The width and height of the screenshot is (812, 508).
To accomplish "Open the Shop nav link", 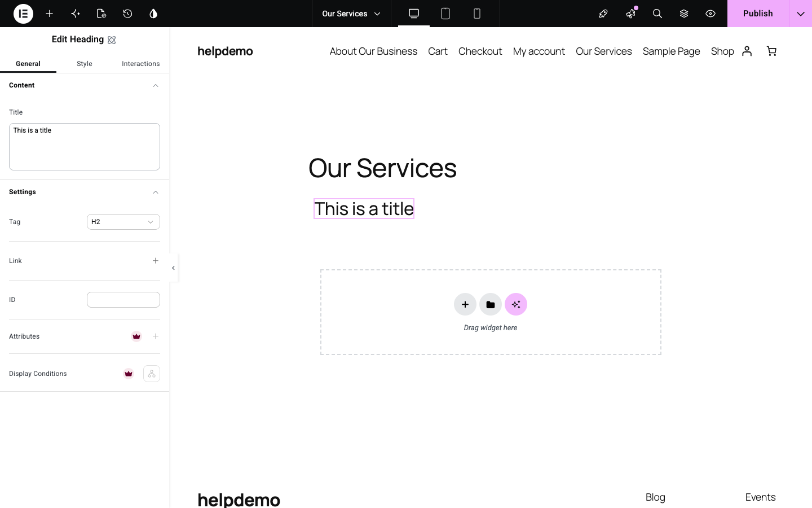I will click(722, 51).
